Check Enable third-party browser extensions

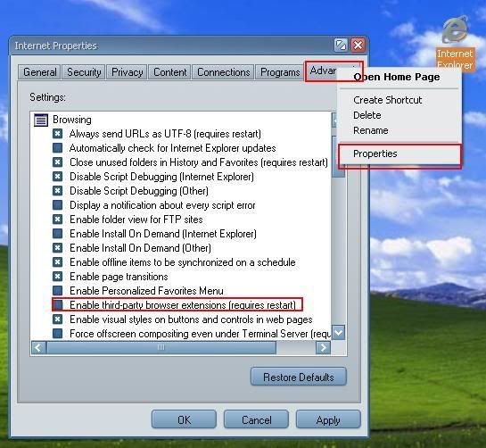[x=57, y=305]
